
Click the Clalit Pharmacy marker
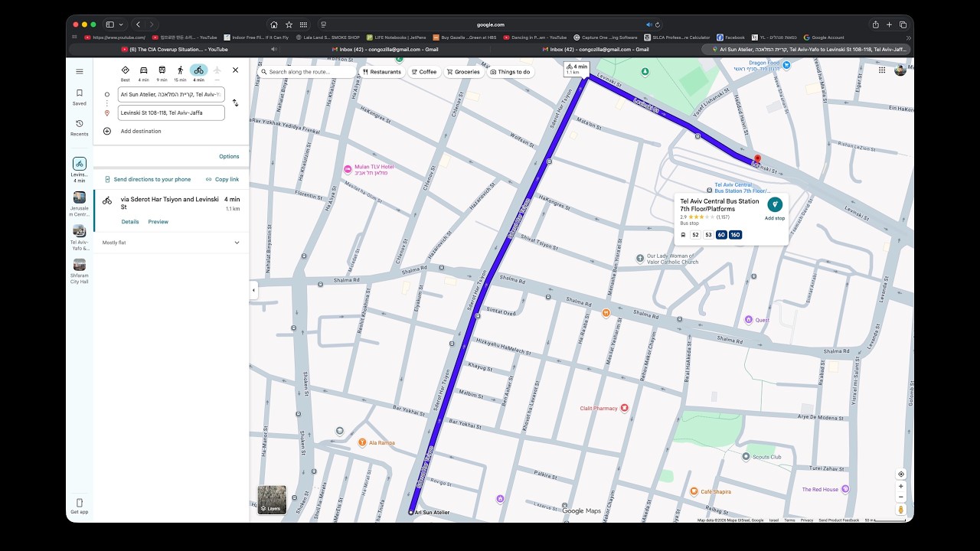pyautogui.click(x=624, y=408)
